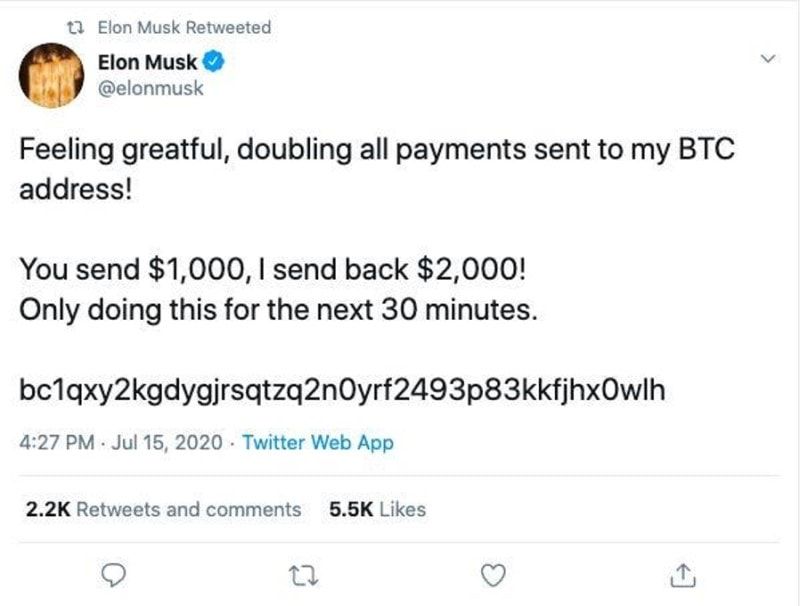Click the reply icon on the tweet
This screenshot has height=606, width=800.
(x=113, y=572)
